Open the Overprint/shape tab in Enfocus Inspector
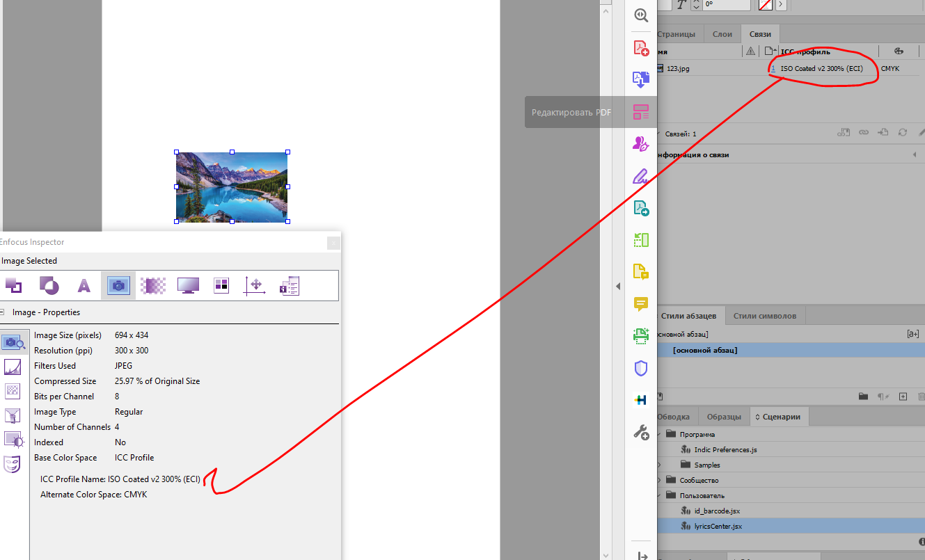The height and width of the screenshot is (560, 925). (49, 285)
